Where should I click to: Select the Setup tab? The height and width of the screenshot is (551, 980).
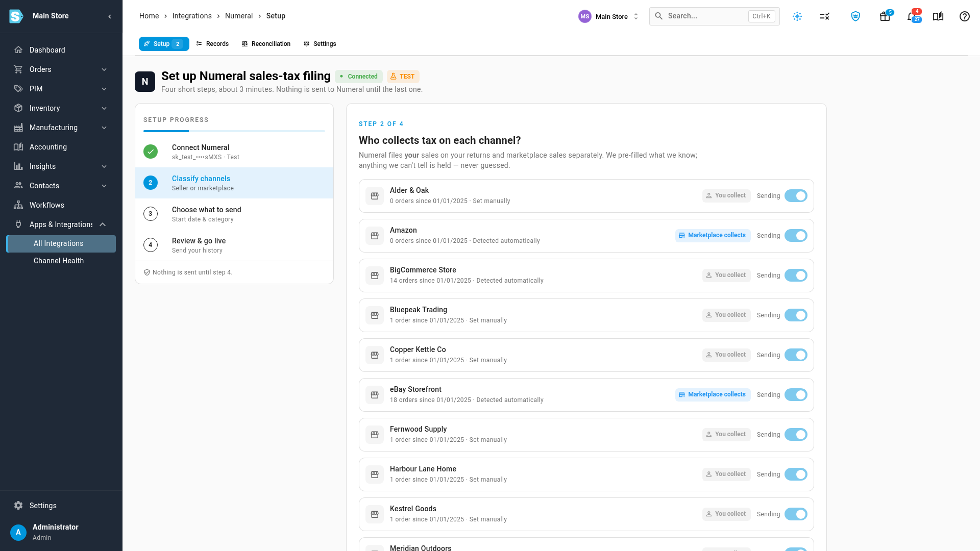tap(164, 44)
